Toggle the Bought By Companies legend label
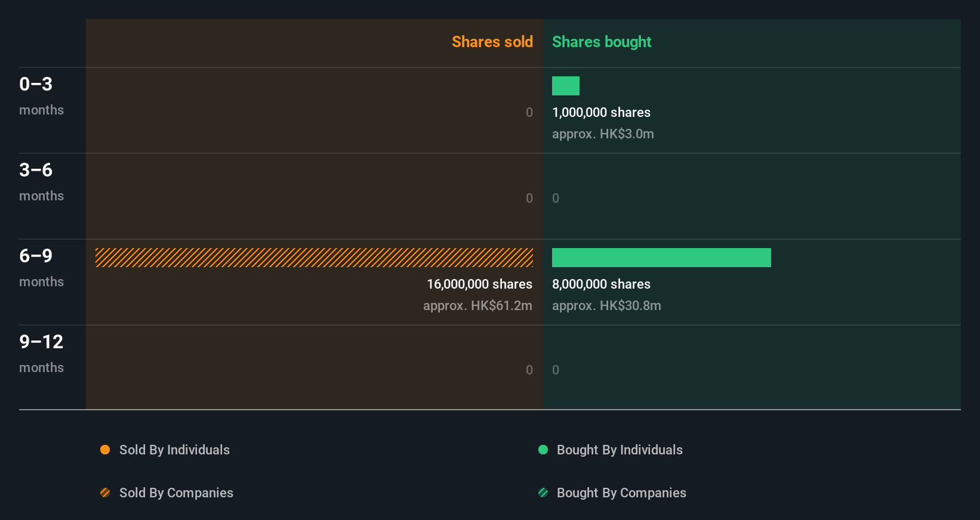 pyautogui.click(x=621, y=493)
